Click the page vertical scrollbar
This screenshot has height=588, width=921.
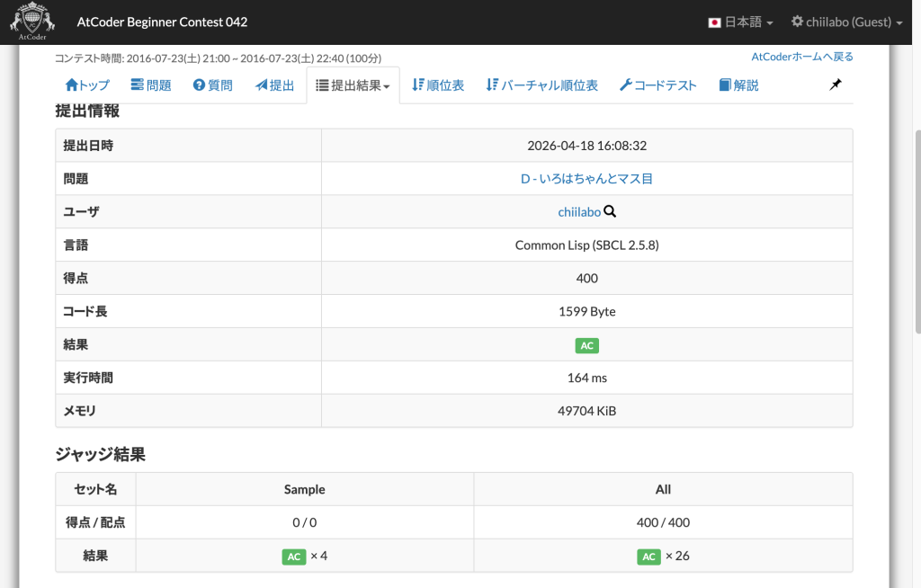pyautogui.click(x=916, y=270)
